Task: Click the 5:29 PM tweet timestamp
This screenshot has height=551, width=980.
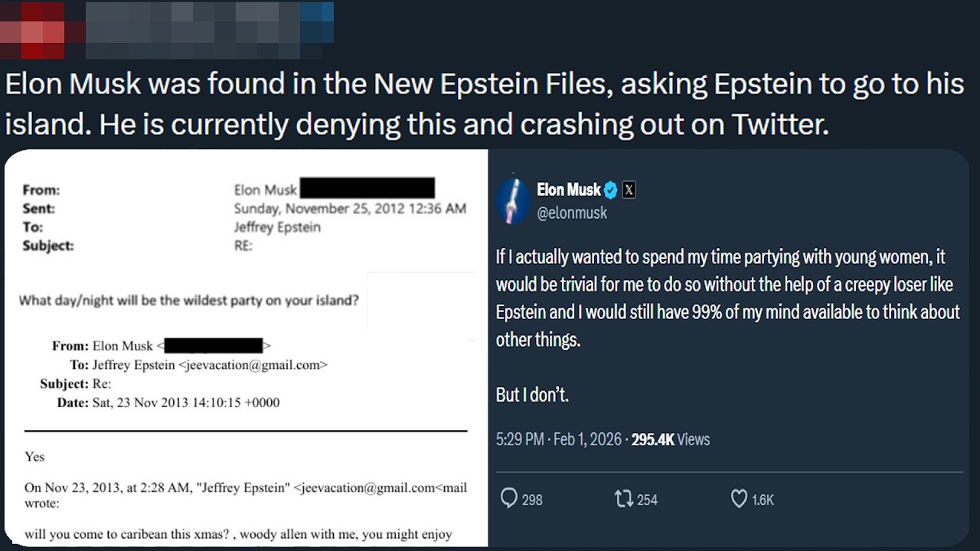Action: 520,439
